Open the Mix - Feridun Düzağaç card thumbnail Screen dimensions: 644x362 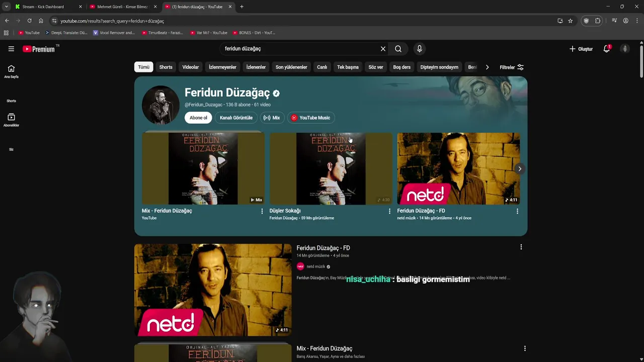203,168
